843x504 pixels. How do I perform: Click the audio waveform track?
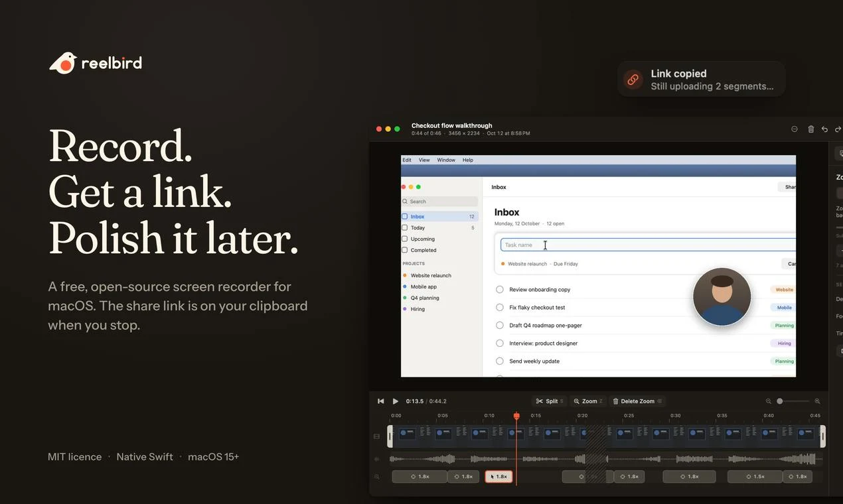click(606, 459)
